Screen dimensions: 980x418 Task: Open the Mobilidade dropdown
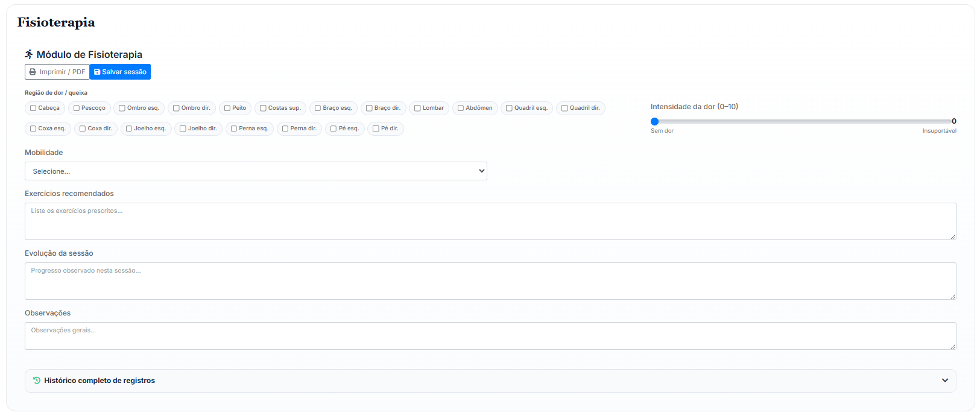[x=256, y=171]
